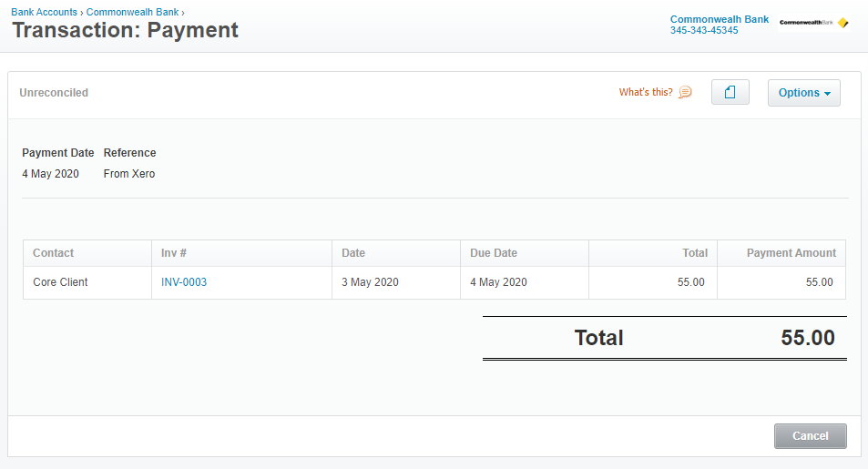Click the account number 345-343-45345

(x=704, y=30)
